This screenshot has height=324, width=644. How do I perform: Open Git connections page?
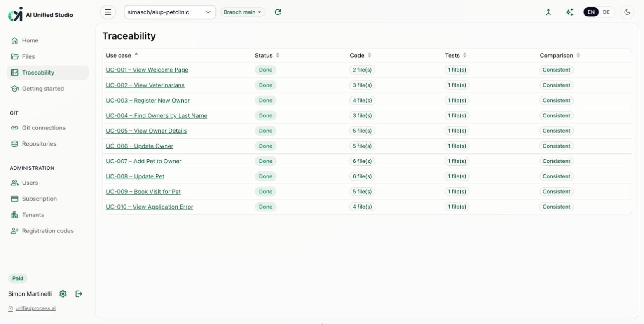[x=48, y=128]
